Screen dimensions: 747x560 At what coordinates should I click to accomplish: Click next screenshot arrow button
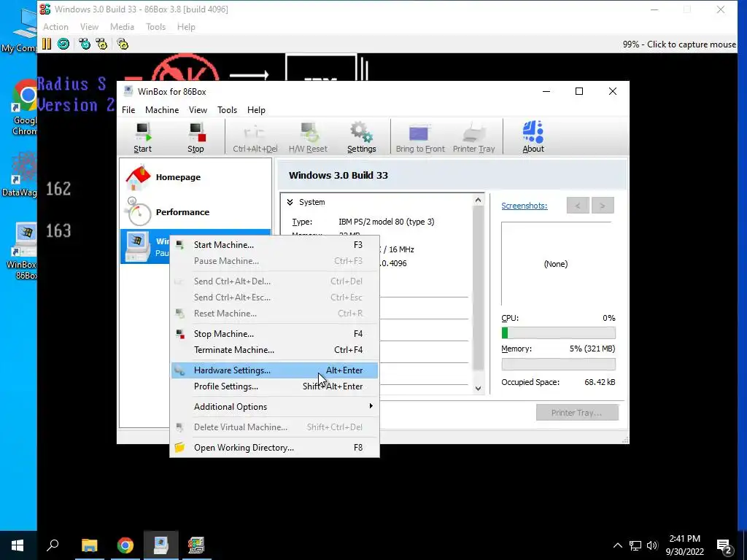[x=603, y=206]
